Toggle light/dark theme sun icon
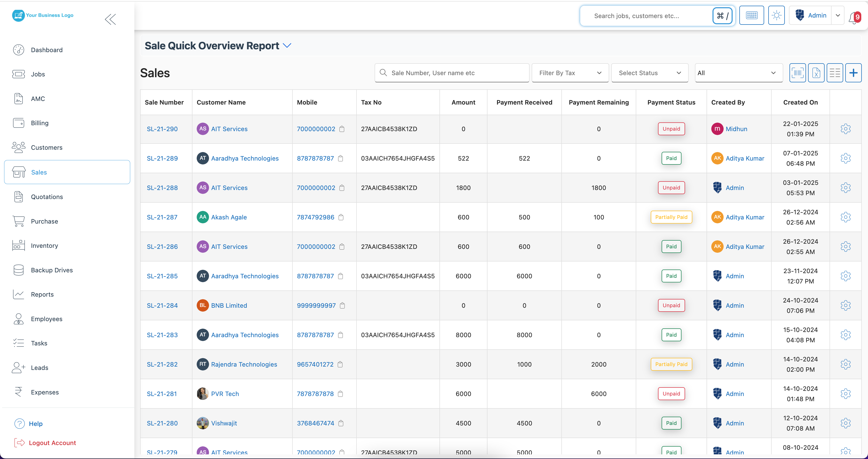This screenshot has height=459, width=868. (x=776, y=15)
